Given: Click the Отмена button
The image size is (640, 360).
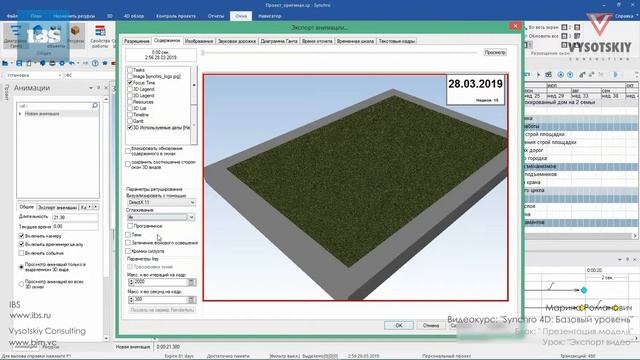Looking at the screenshot, I should 431,325.
